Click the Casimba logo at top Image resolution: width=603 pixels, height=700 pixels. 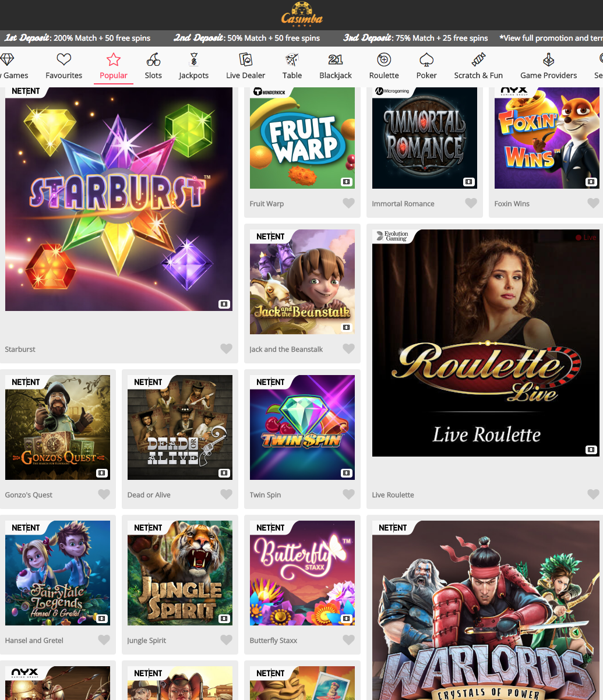[x=301, y=14]
